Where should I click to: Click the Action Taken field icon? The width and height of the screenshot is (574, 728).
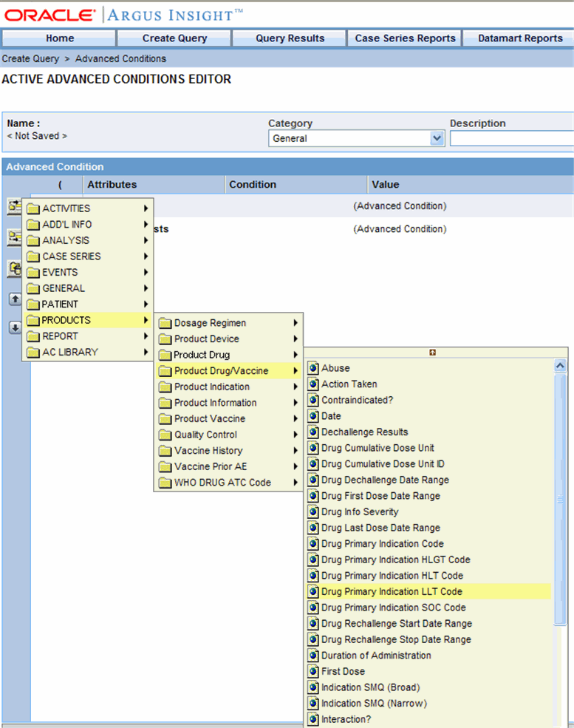(313, 384)
